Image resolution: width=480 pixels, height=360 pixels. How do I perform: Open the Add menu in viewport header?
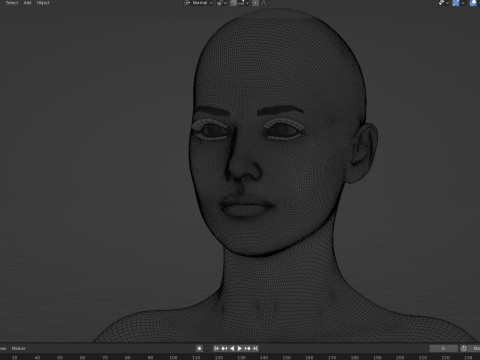(27, 3)
